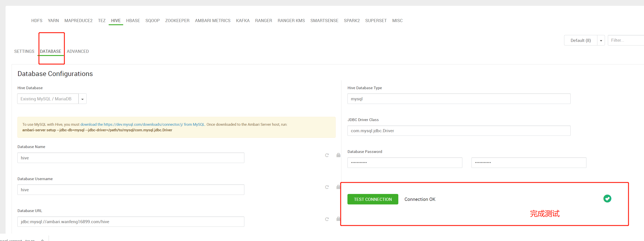
Task: Click the Default (8) config group button
Action: 580,40
